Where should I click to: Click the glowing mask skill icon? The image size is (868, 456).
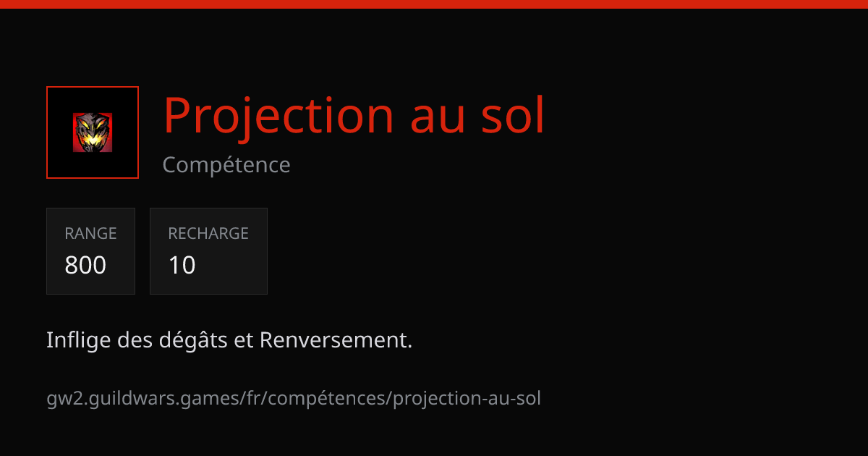tap(93, 132)
